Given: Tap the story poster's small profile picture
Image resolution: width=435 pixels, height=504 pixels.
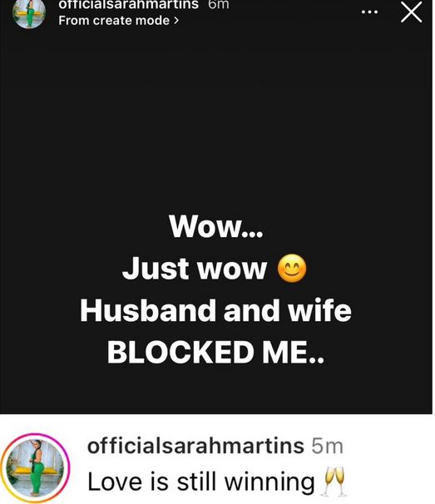Looking at the screenshot, I should coord(29,12).
